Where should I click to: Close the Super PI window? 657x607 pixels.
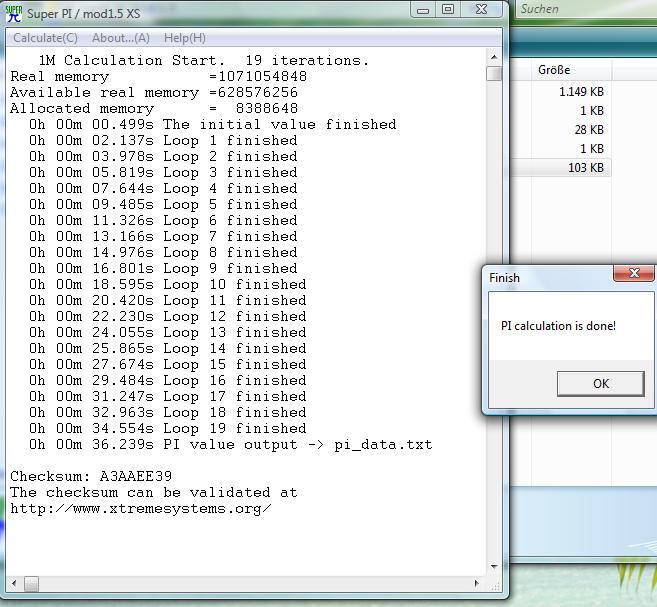click(x=482, y=10)
